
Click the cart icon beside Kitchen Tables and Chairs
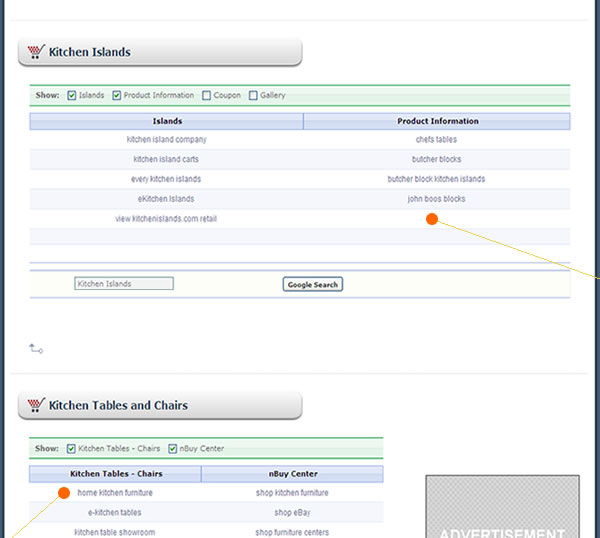click(36, 405)
